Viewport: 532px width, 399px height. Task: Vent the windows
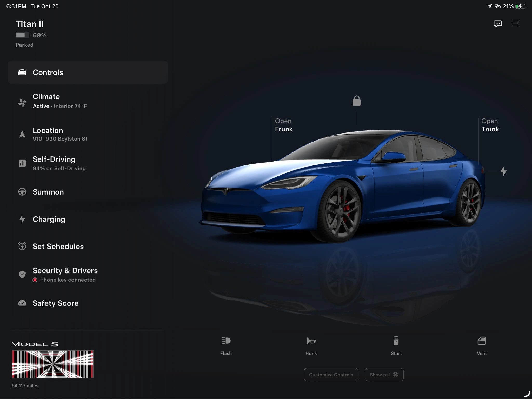[x=482, y=346]
